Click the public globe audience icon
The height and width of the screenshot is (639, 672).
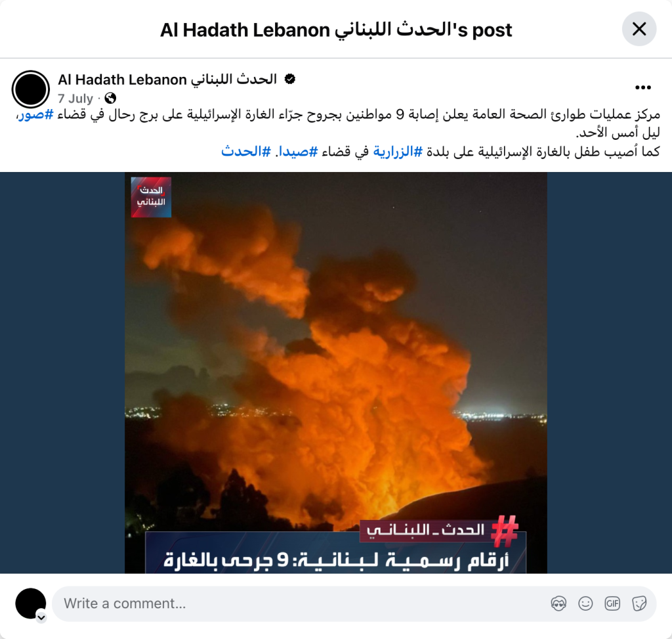[x=110, y=99]
